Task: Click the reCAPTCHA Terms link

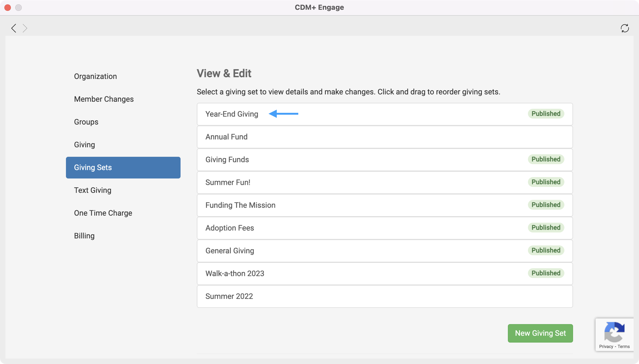Action: (x=624, y=347)
